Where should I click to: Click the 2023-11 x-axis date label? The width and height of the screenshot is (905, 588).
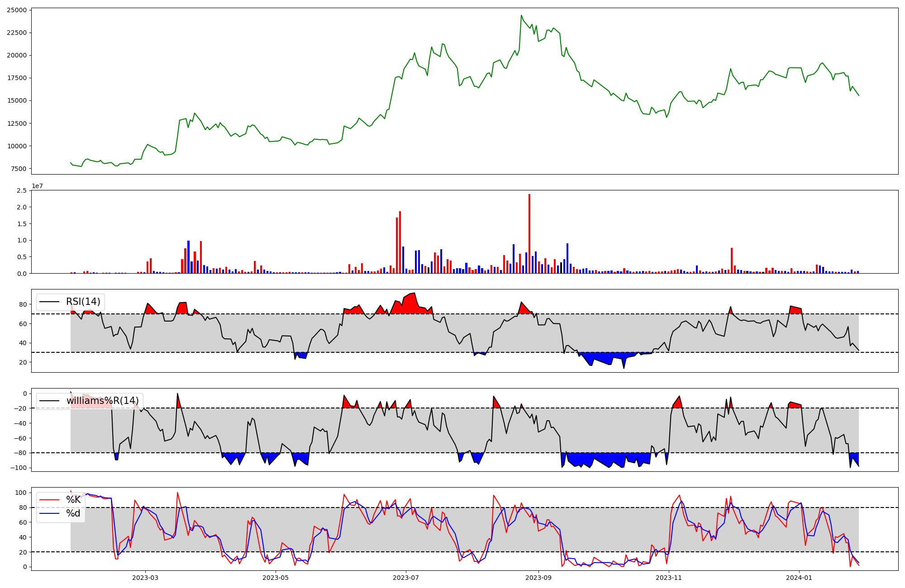click(669, 578)
